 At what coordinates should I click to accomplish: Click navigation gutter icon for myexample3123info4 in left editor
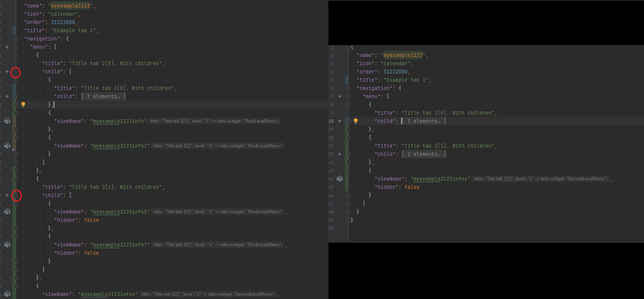coord(7,294)
